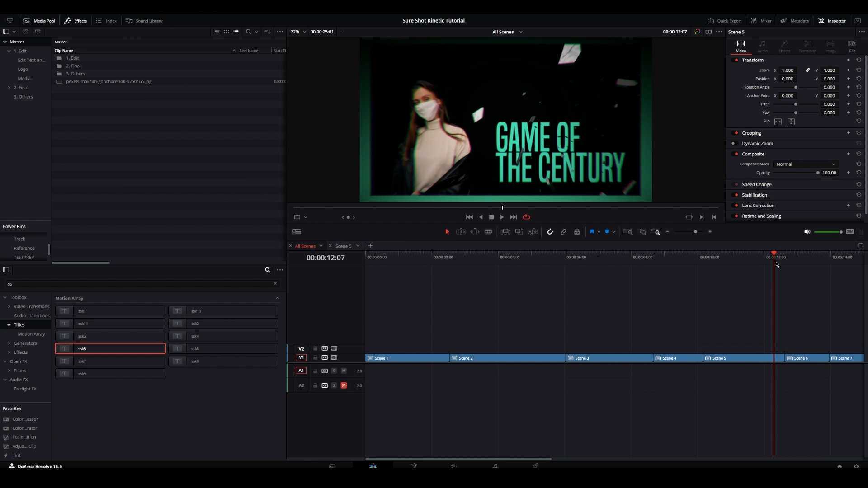Toggle timeline snapping magnet icon
Image resolution: width=868 pixels, height=488 pixels.
click(x=550, y=232)
